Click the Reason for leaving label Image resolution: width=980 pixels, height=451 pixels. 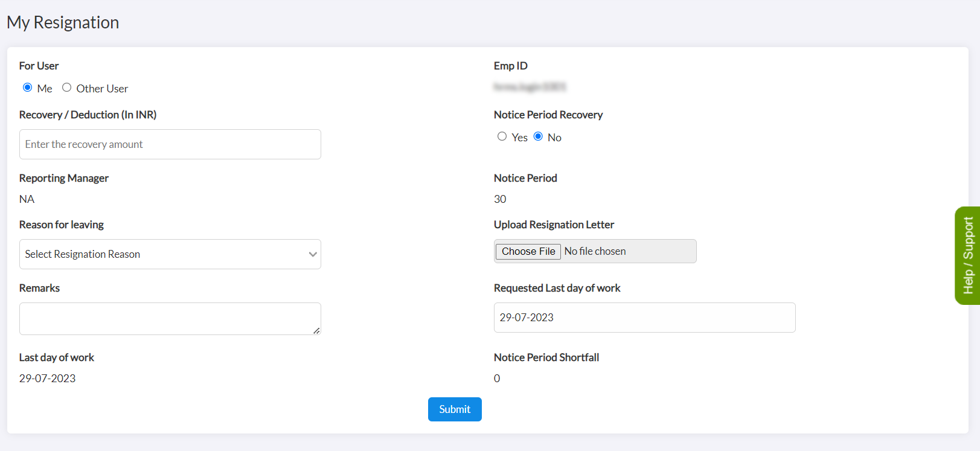(62, 225)
